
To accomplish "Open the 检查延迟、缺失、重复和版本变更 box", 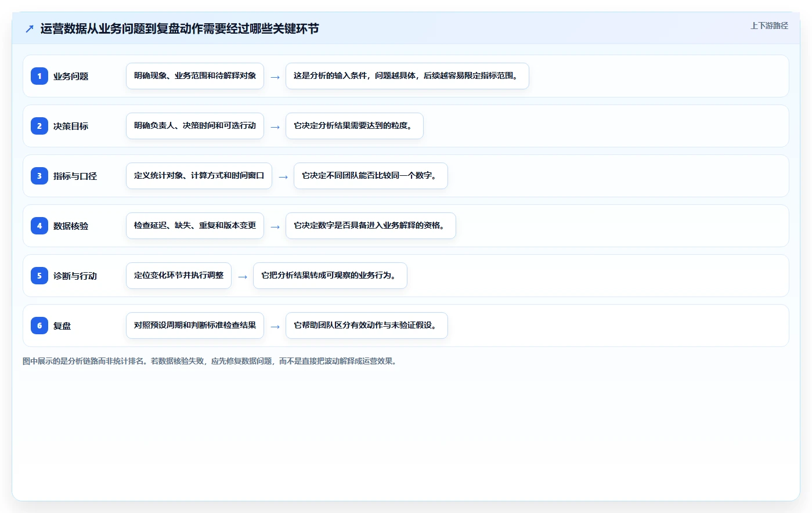I will [x=195, y=226].
